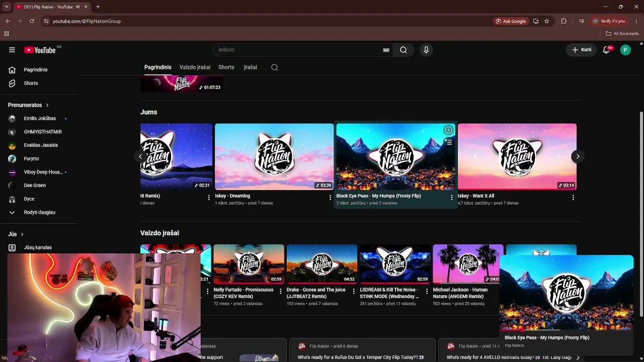Open options for Iskey - Want It All

pos(573,198)
